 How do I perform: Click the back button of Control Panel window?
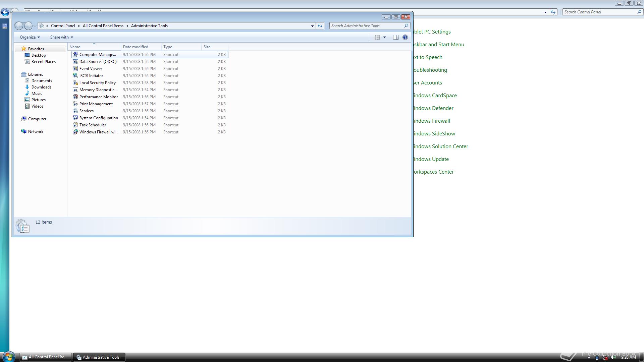[5, 12]
